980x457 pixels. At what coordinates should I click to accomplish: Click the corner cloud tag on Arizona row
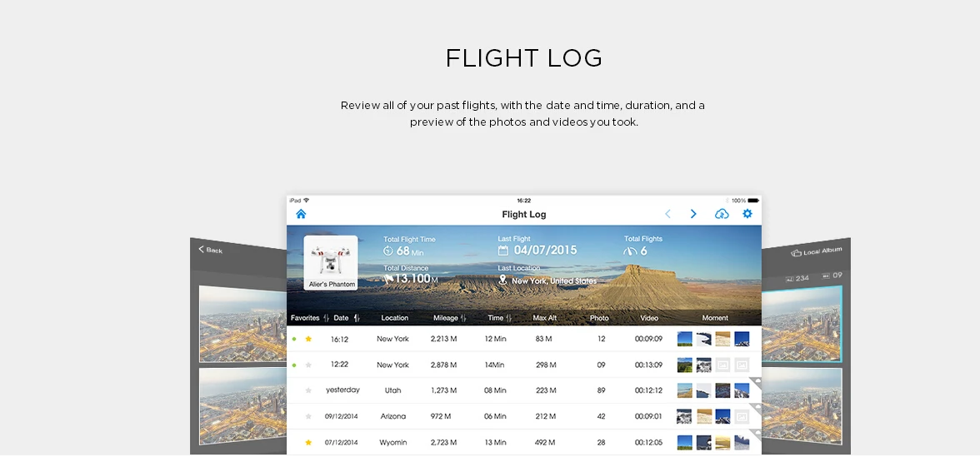pyautogui.click(x=756, y=408)
